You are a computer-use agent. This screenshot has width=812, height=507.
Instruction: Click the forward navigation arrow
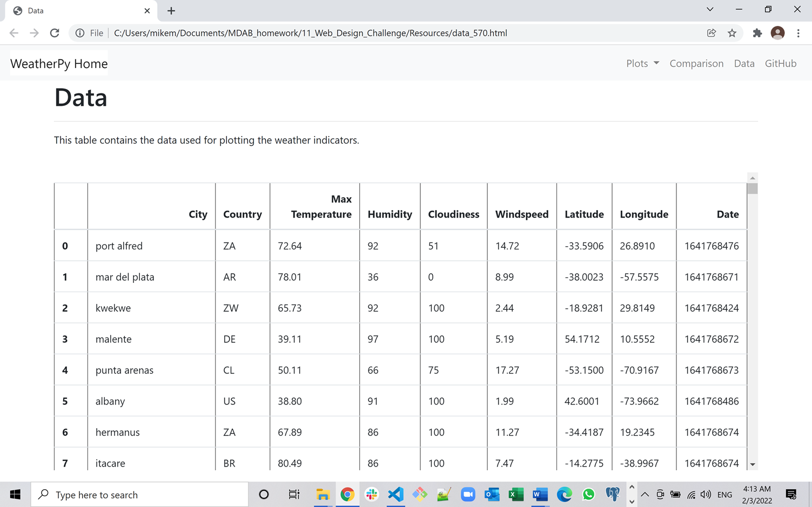pos(34,33)
